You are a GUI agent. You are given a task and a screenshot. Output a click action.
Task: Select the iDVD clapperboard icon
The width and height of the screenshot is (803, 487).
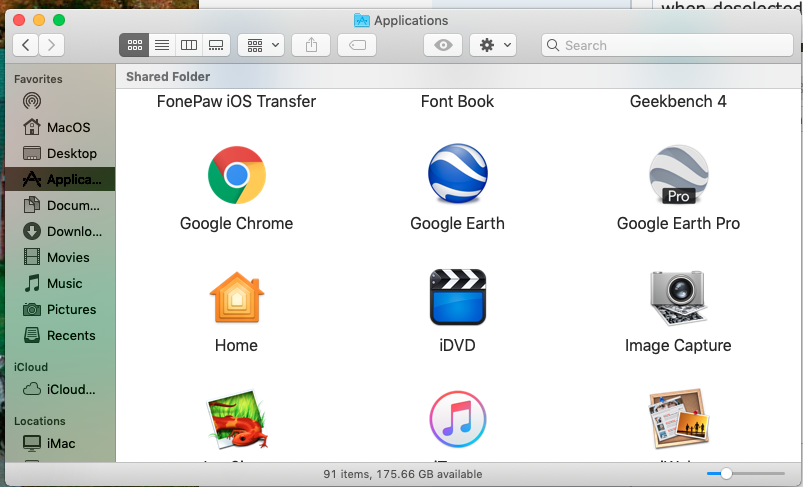457,297
